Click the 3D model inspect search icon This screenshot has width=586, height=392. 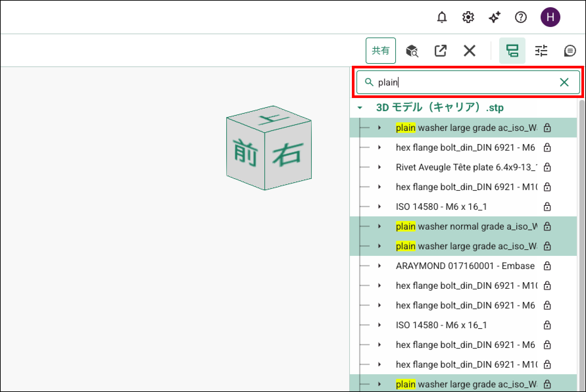coord(412,51)
